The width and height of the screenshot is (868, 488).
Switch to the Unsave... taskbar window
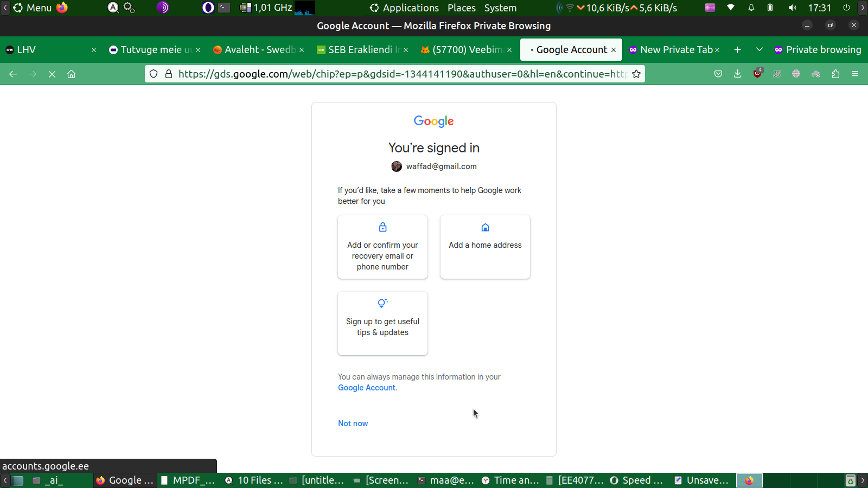(x=701, y=480)
